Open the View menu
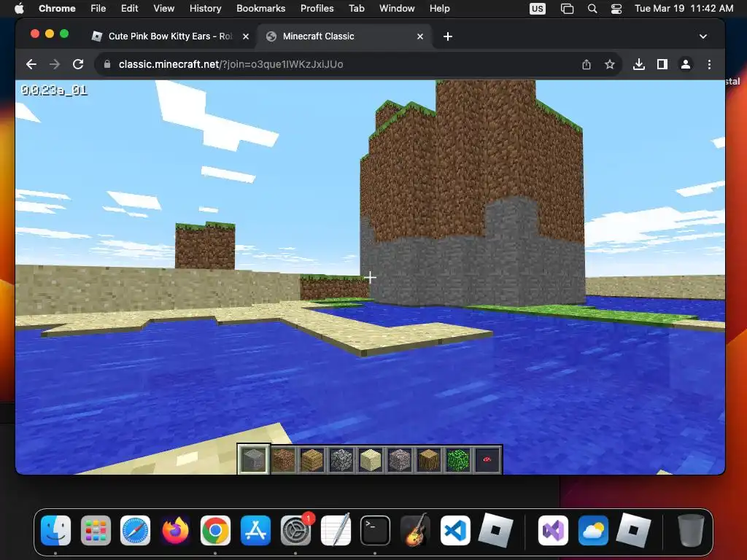The height and width of the screenshot is (560, 747). pos(164,9)
